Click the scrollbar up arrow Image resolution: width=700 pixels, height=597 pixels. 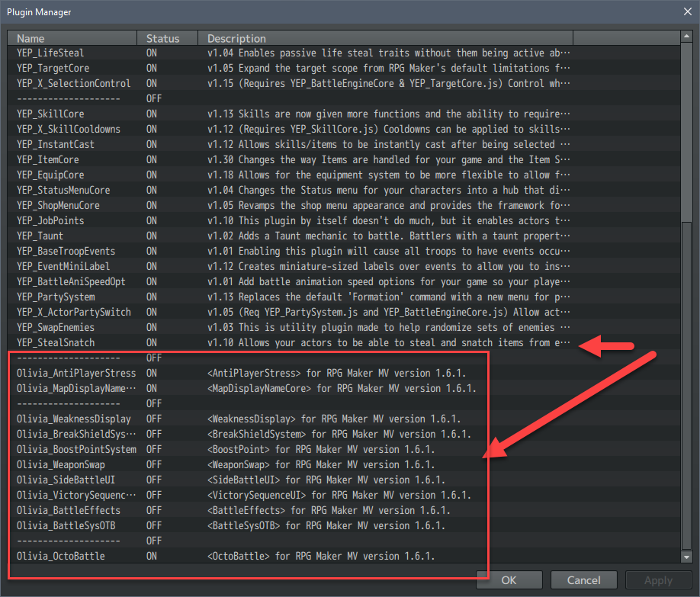pos(686,36)
